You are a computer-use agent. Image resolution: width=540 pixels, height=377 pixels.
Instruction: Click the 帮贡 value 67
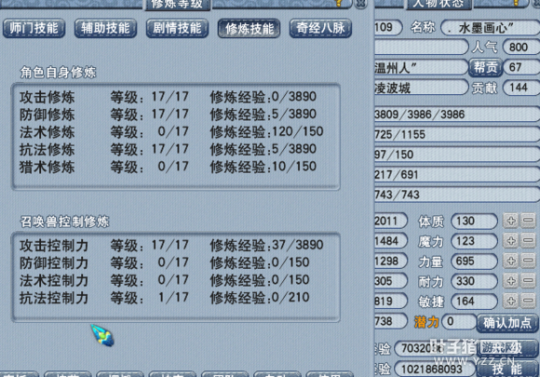point(521,67)
